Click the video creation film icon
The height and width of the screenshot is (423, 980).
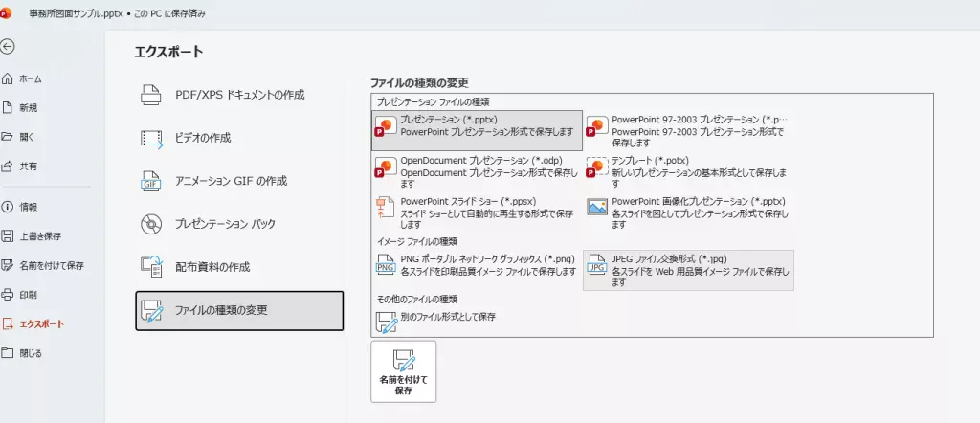coord(151,138)
